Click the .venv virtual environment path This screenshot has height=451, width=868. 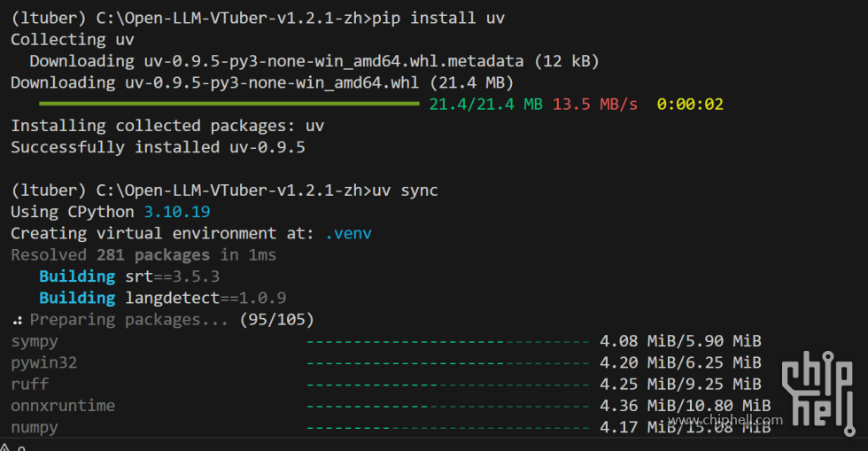tap(348, 234)
